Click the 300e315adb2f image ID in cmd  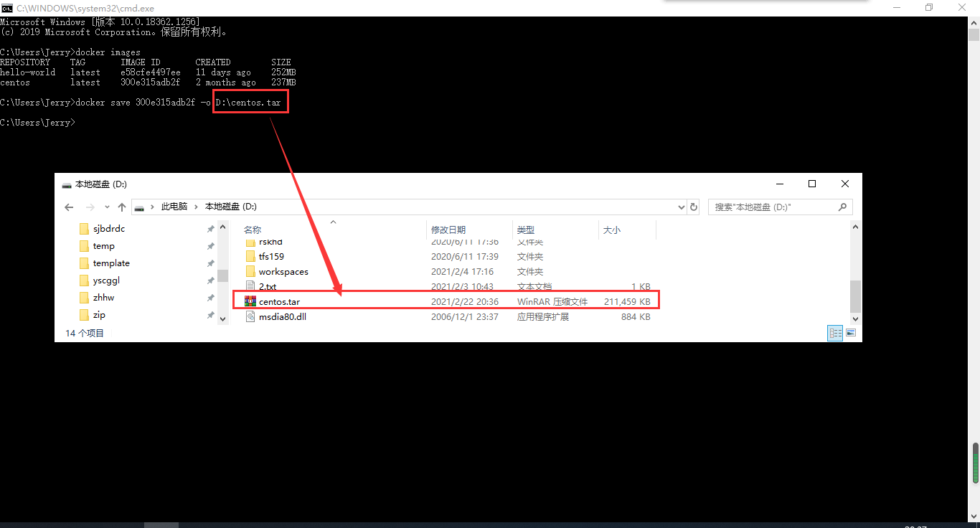pos(150,82)
